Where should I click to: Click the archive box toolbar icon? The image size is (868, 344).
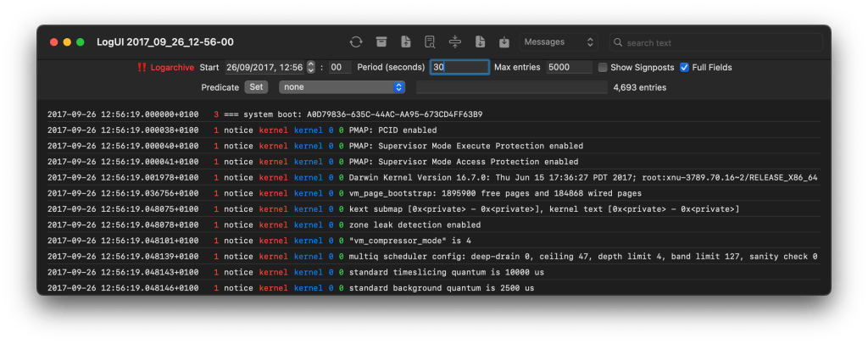381,42
